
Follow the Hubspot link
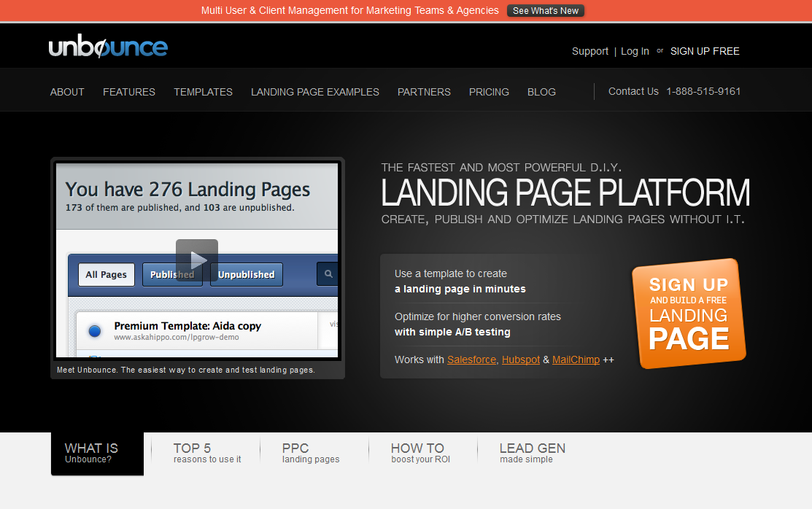(x=520, y=360)
